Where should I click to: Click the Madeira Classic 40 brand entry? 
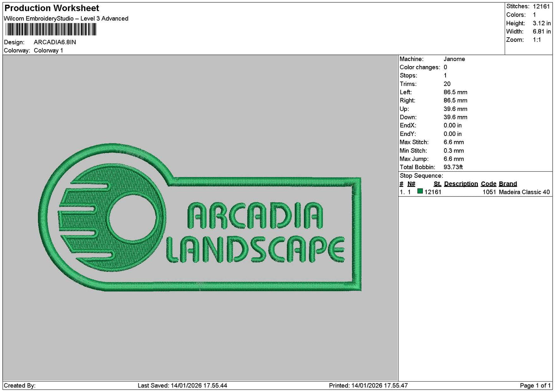click(x=524, y=192)
